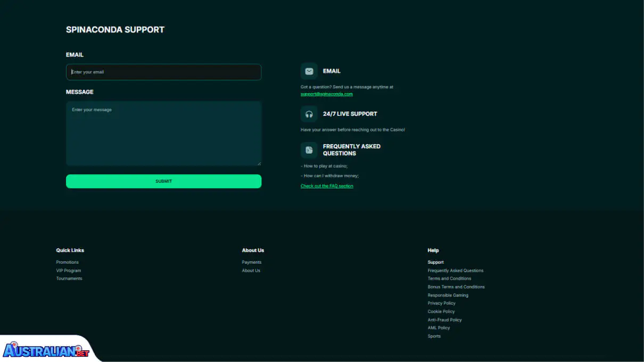Screen dimensions: 644x362
Task: Follow the Check out the FAQ section link
Action: pyautogui.click(x=326, y=186)
